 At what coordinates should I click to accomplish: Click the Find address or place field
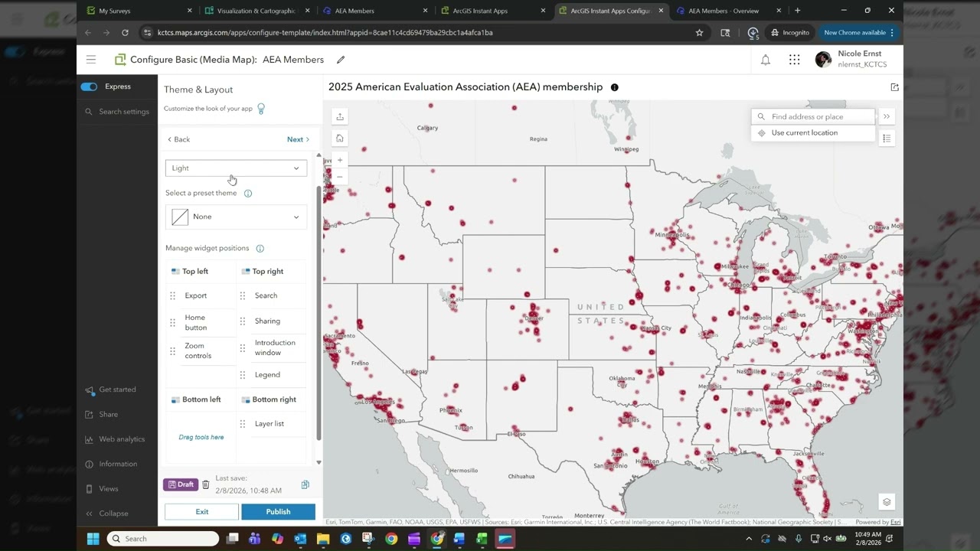pyautogui.click(x=813, y=117)
